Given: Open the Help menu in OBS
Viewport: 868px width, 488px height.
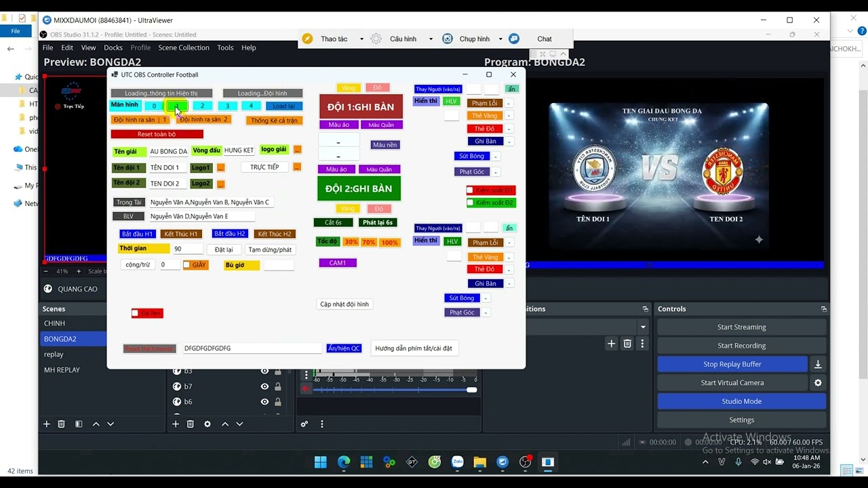Looking at the screenshot, I should pyautogui.click(x=249, y=47).
